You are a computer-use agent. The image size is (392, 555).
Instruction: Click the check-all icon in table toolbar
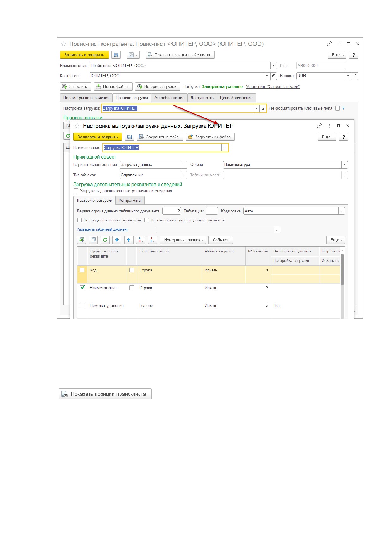(81, 240)
